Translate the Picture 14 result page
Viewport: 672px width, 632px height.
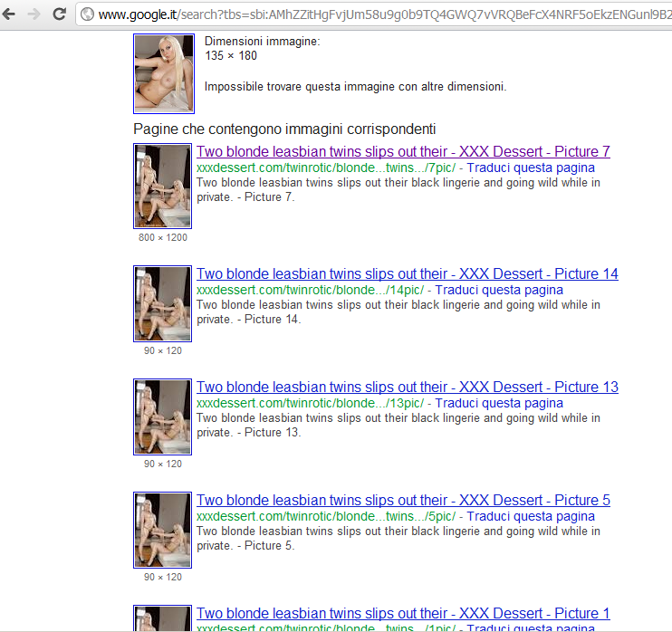(499, 290)
